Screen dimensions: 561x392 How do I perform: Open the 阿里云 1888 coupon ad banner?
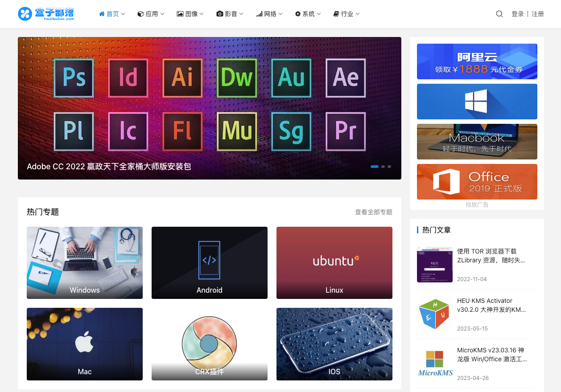(477, 61)
